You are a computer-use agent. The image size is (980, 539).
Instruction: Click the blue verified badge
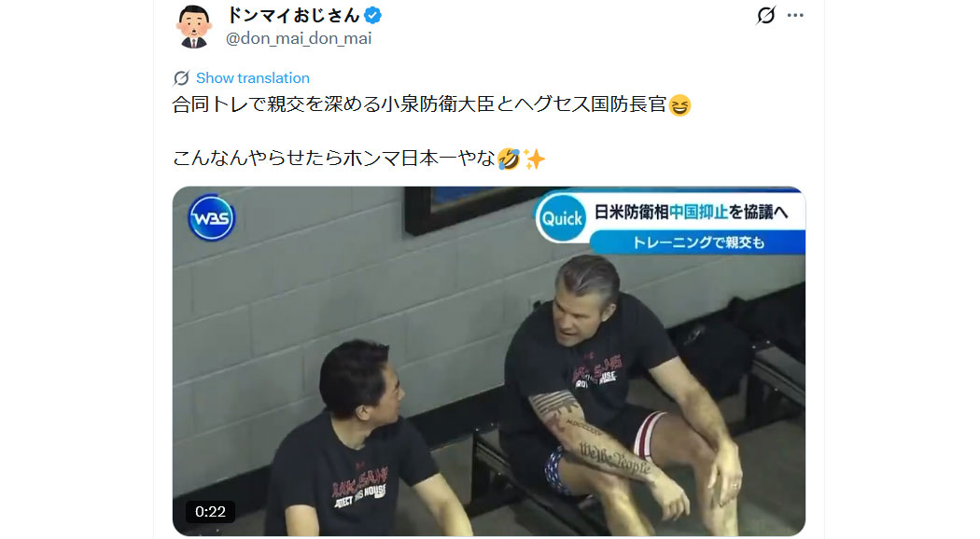point(373,15)
